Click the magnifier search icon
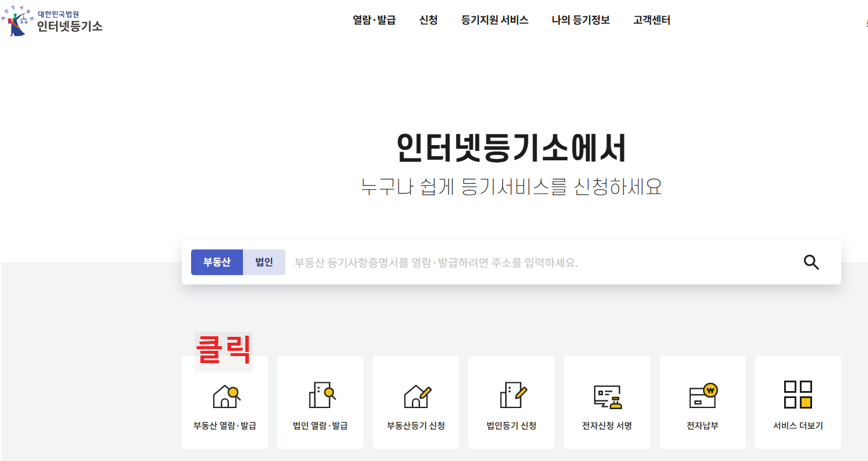The height and width of the screenshot is (461, 868). click(x=811, y=262)
